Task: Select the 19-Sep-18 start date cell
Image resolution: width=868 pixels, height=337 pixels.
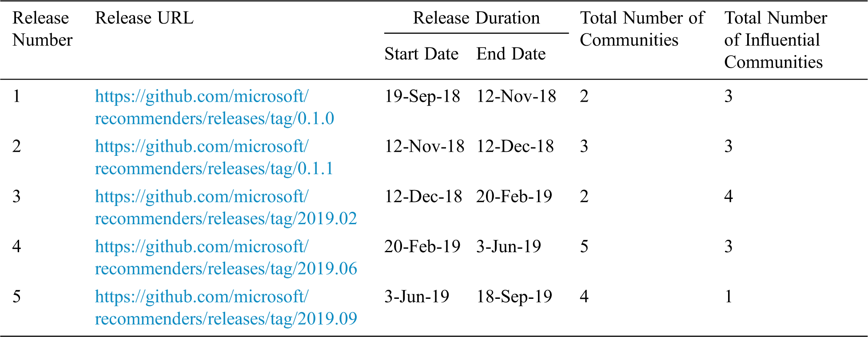Action: click(x=422, y=96)
